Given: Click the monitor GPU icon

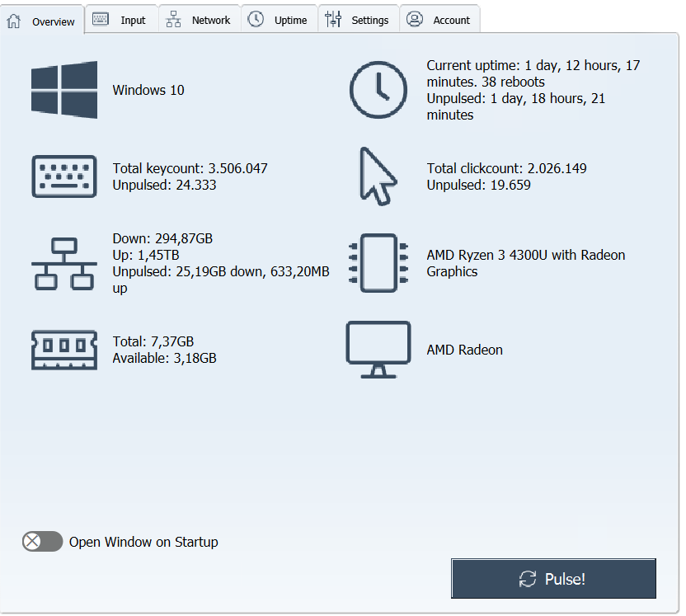Looking at the screenshot, I should coord(378,350).
